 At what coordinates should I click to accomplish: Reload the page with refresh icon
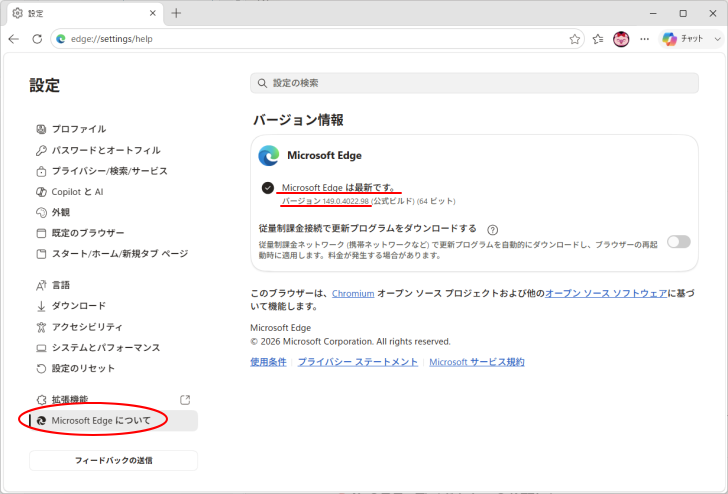click(x=37, y=39)
